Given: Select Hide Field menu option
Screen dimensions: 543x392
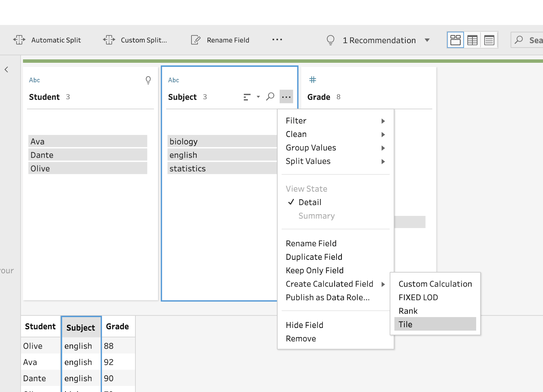Looking at the screenshot, I should (x=304, y=325).
